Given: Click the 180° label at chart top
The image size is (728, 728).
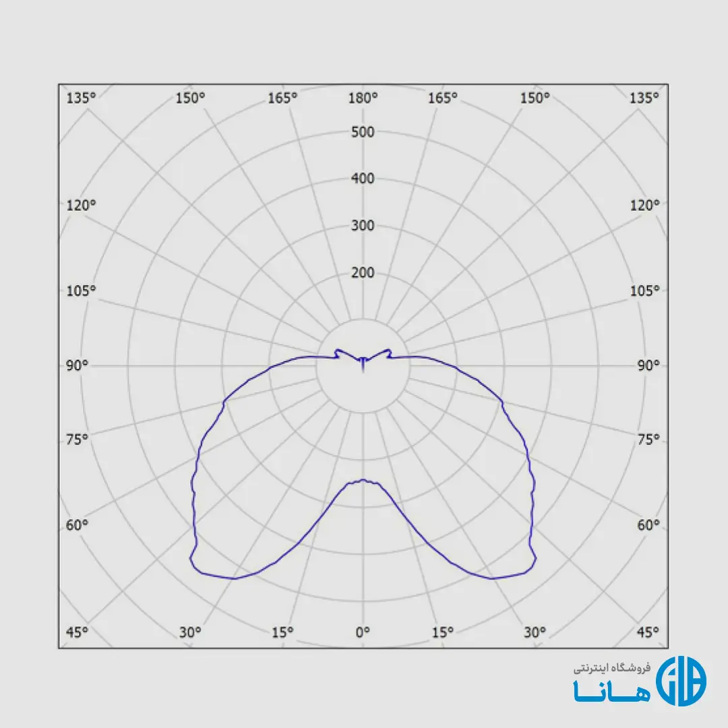Looking at the screenshot, I should (363, 98).
